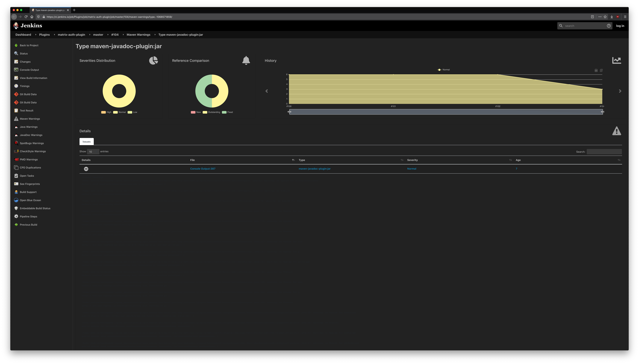Show the previous History chart
Image resolution: width=639 pixels, height=364 pixels.
[x=267, y=91]
